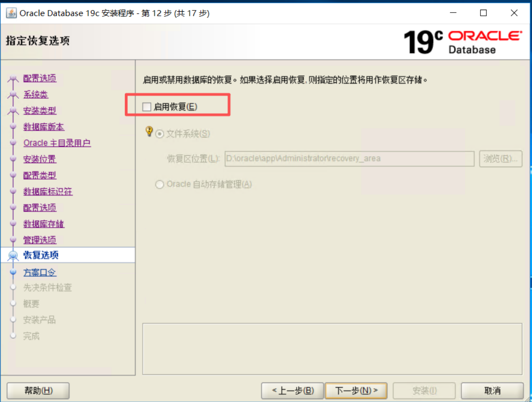The width and height of the screenshot is (532, 402).
Task: Click the installer icon in the title bar
Action: (11, 13)
